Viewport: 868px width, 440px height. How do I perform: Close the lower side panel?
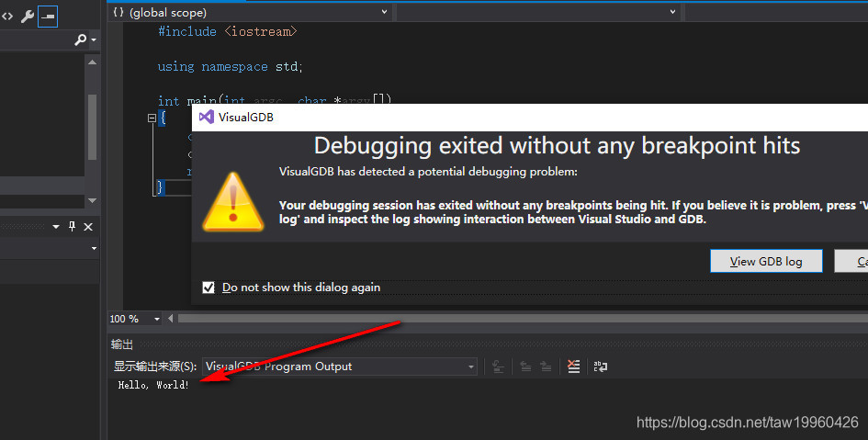coord(88,227)
